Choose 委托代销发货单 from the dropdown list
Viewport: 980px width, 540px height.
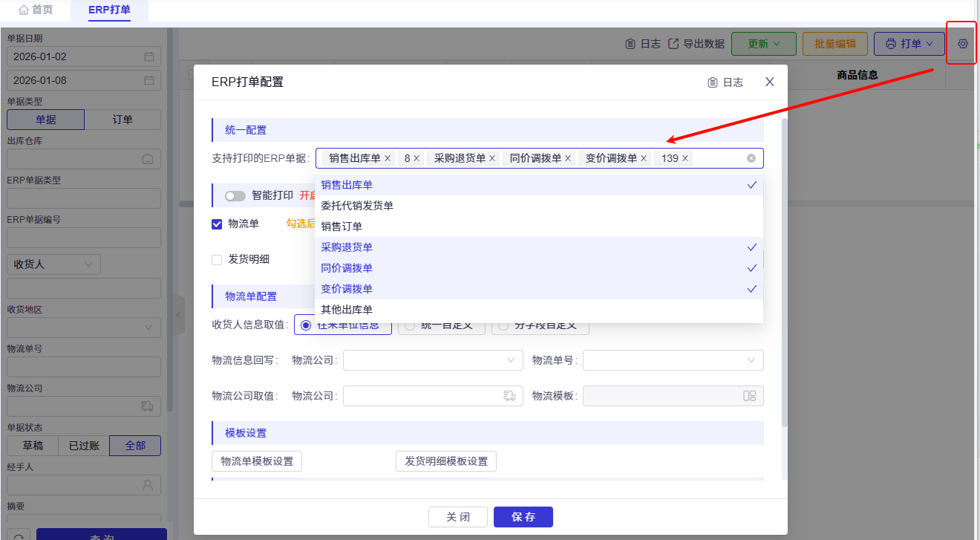coord(539,206)
